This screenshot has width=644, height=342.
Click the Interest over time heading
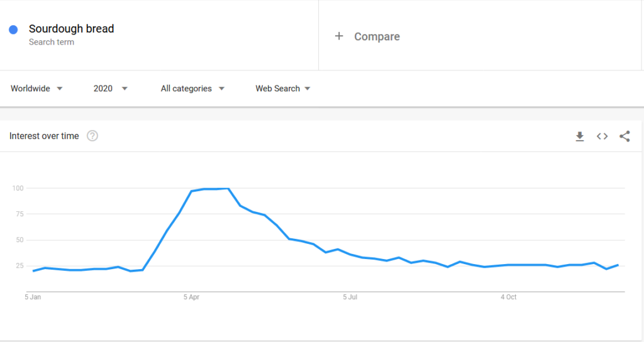44,136
